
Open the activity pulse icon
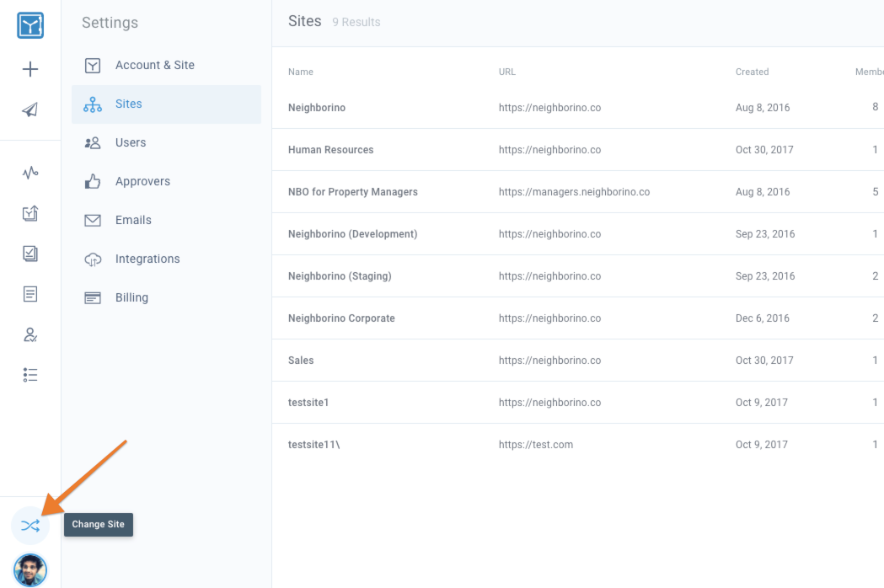click(30, 173)
